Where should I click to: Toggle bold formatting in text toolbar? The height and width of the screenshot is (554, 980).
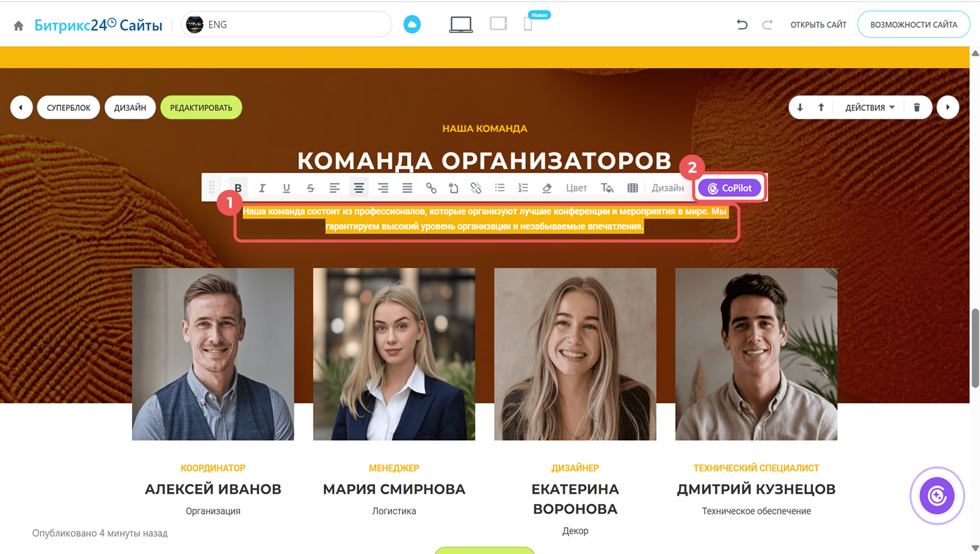[238, 188]
